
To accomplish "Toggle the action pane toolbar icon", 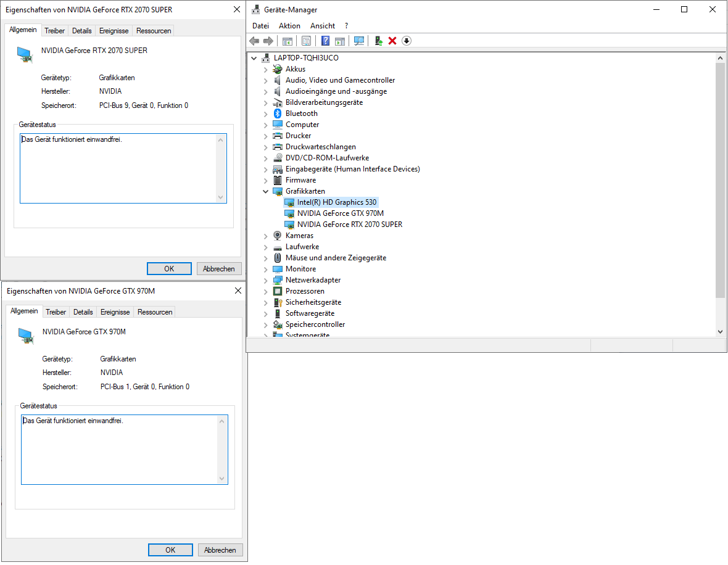I will 340,41.
